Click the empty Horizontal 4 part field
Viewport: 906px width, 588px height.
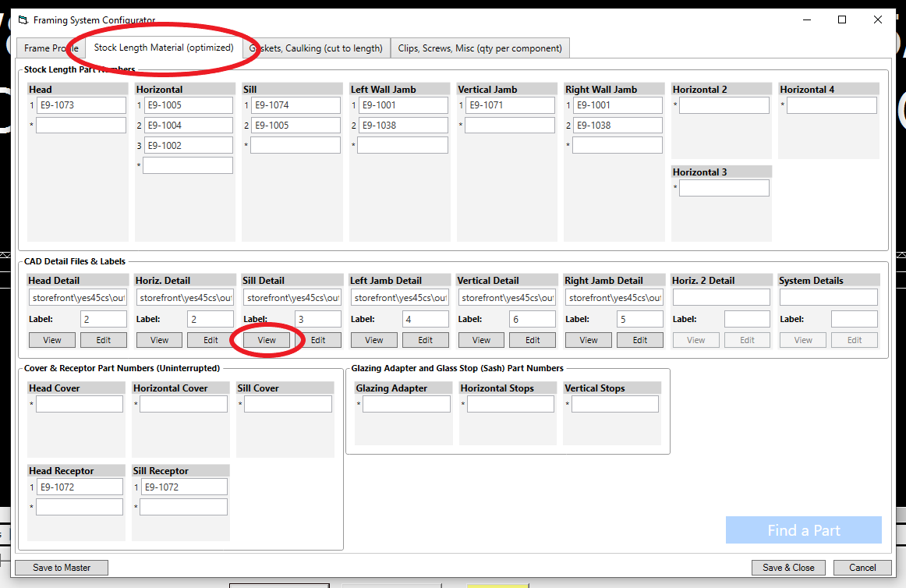pyautogui.click(x=831, y=105)
